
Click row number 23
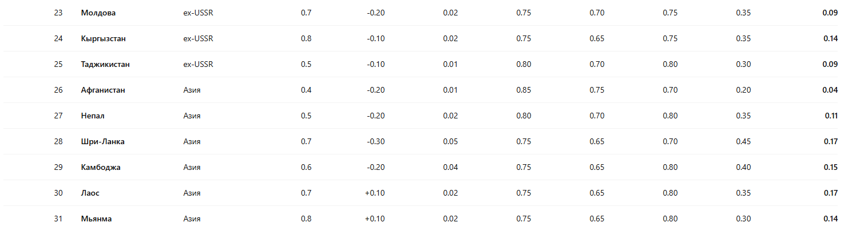[58, 13]
